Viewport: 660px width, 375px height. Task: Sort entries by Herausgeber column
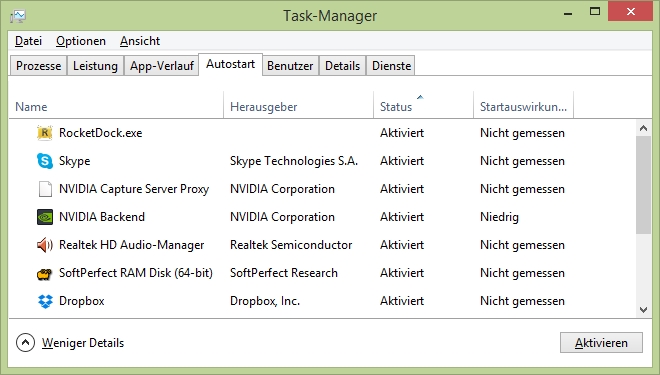[x=298, y=105]
